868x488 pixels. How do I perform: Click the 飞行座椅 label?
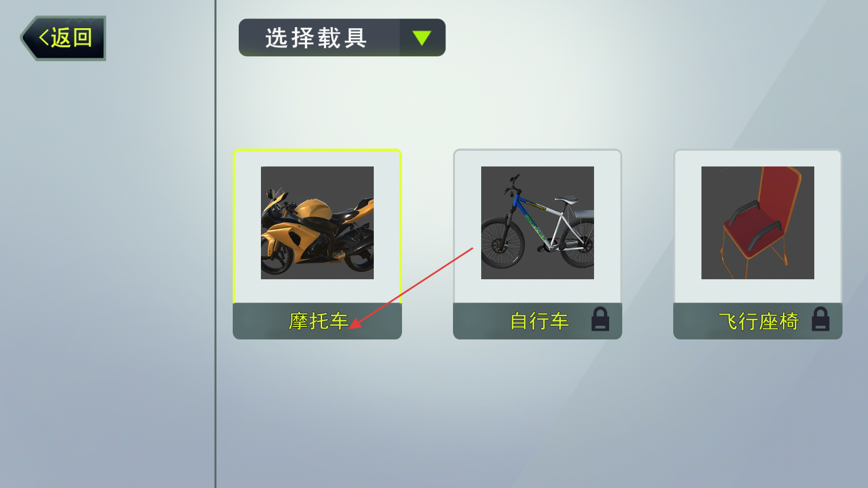pos(758,321)
